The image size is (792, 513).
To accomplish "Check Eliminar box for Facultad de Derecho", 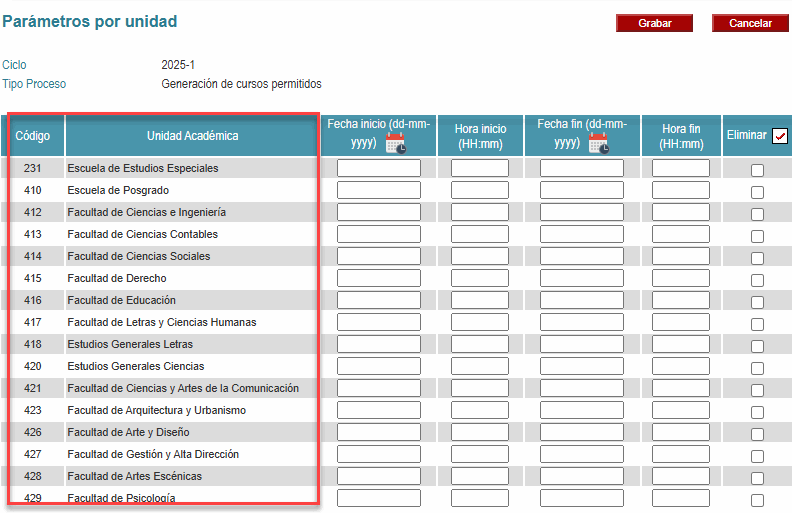I will coord(757,280).
